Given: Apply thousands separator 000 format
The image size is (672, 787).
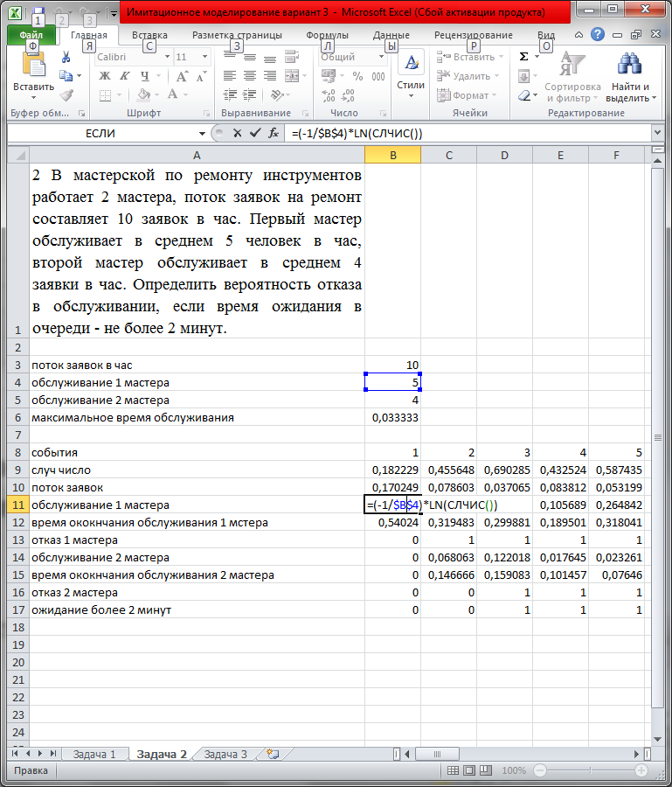Looking at the screenshot, I should (378, 76).
